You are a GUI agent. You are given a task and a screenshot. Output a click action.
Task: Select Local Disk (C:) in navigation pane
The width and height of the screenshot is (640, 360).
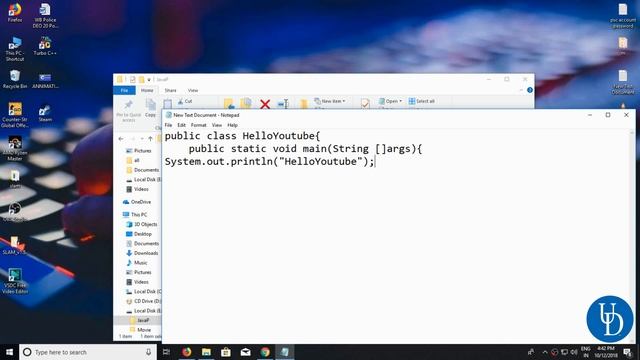143,291
